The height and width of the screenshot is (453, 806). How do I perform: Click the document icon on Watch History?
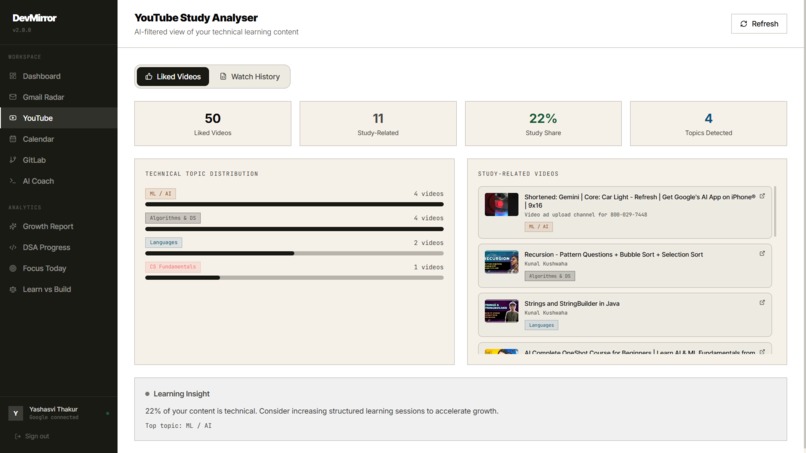tap(223, 77)
